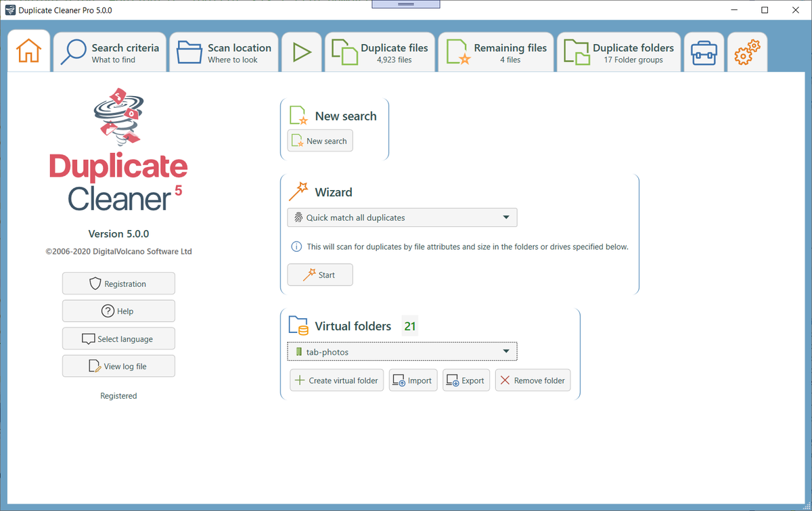Maximize the Duplicate Cleaner window

point(765,10)
